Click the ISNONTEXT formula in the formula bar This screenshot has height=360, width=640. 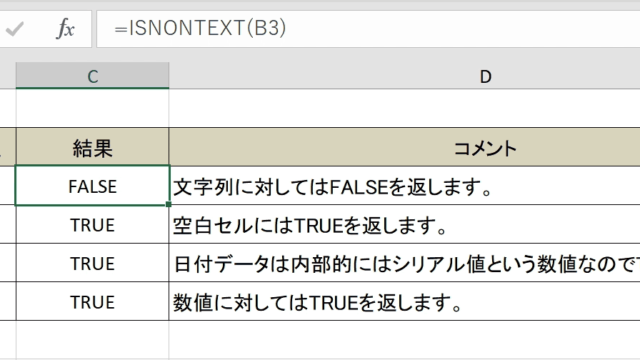200,29
